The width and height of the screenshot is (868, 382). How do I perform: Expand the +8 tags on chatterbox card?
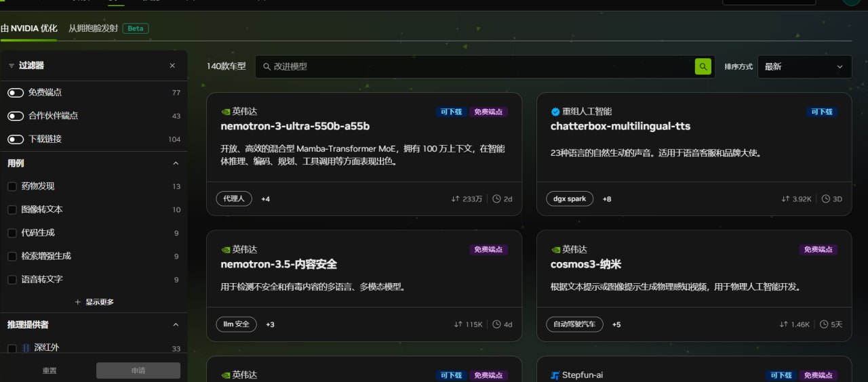[x=607, y=199]
